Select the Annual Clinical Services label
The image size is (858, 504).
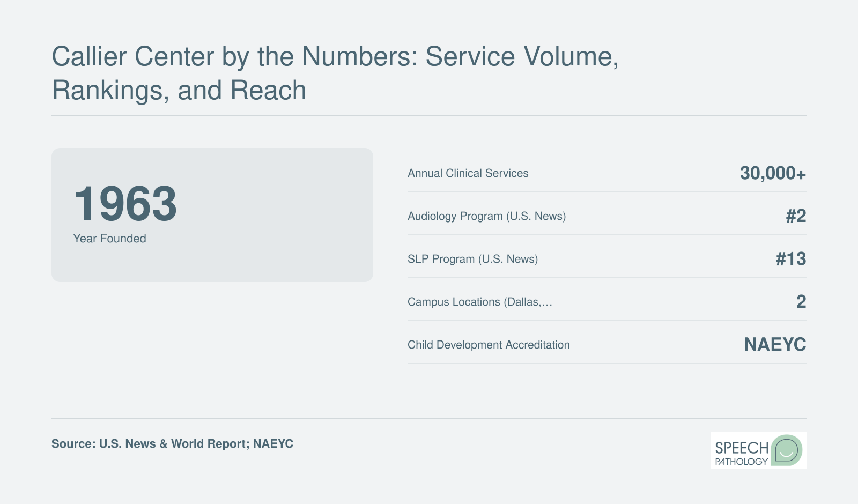click(x=468, y=173)
